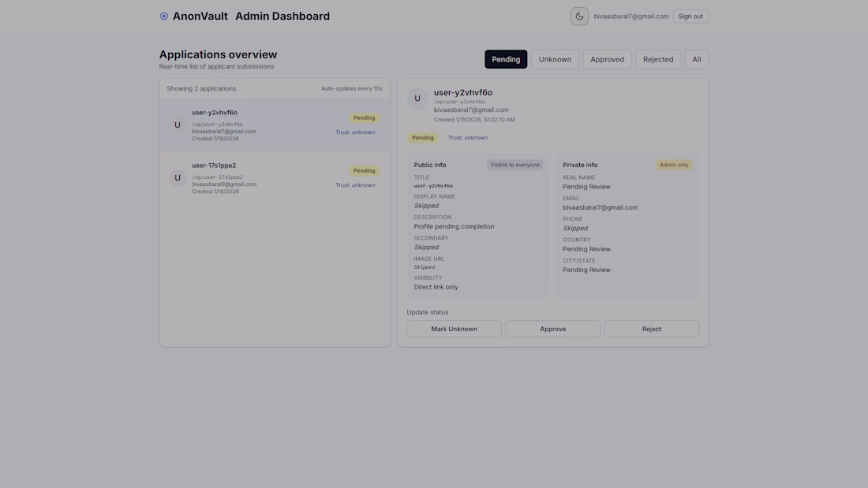Click the Pending status badge in detail panel
Screen dimensions: 868x488
[422, 138]
